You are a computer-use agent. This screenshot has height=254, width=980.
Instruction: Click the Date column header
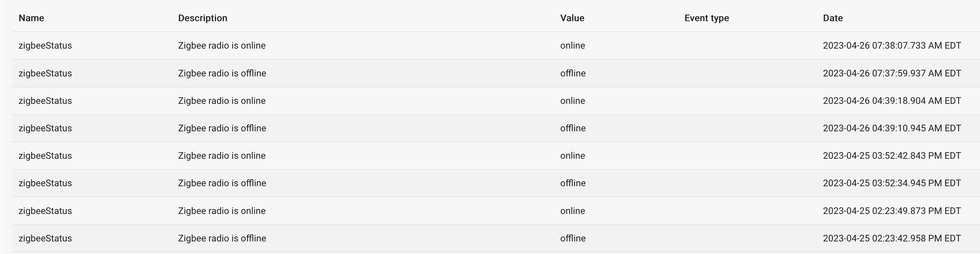(x=833, y=18)
